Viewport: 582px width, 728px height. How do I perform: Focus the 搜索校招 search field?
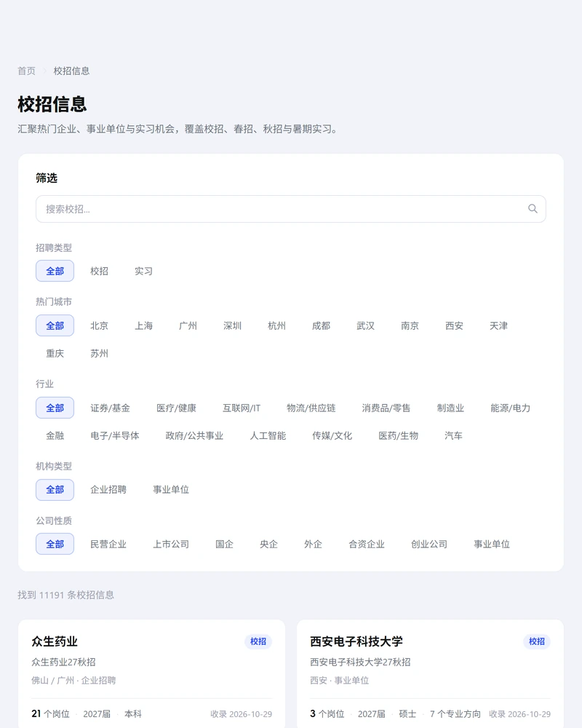point(290,209)
